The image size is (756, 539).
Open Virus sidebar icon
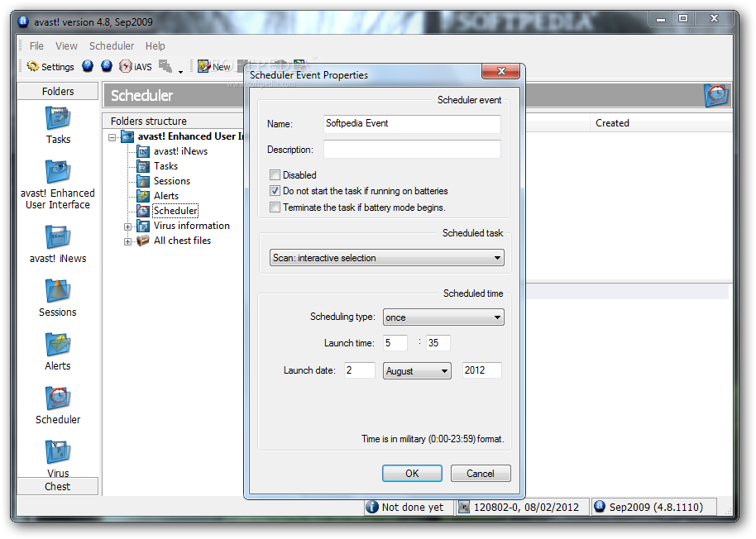tap(58, 459)
